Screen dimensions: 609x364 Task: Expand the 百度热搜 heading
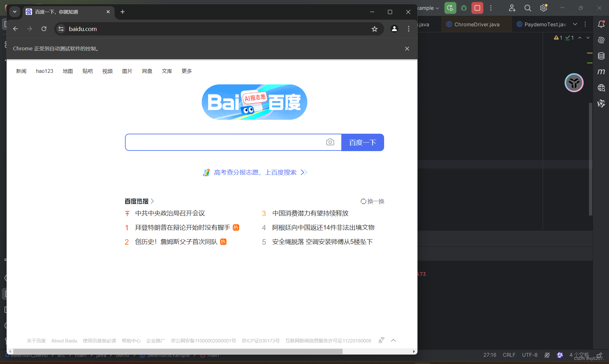[x=139, y=201]
